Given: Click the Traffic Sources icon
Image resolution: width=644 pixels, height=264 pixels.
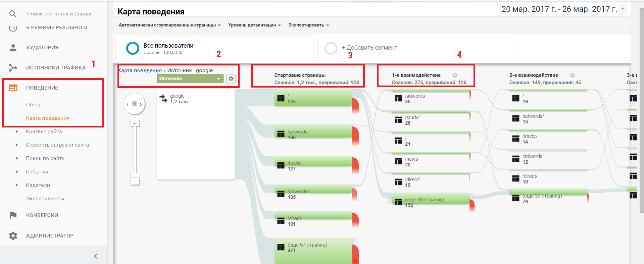Looking at the screenshot, I should tap(13, 68).
